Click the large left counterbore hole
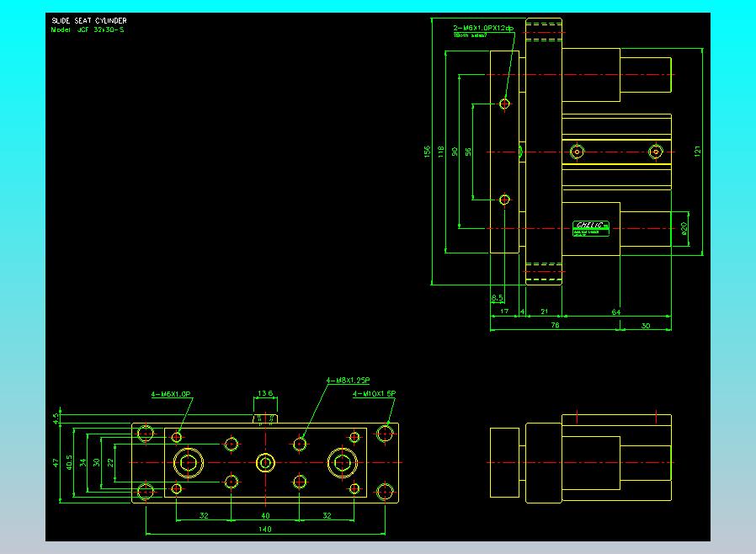Viewport: 756px width, 554px height. click(x=187, y=463)
